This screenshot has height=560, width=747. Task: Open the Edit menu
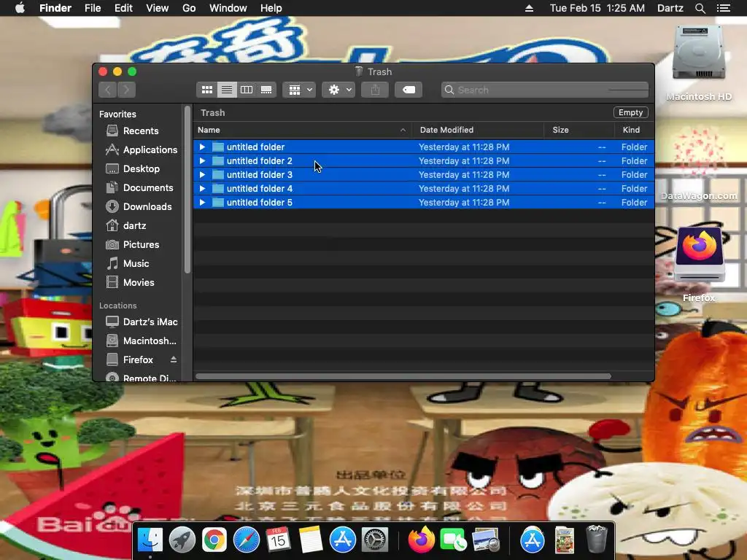click(x=123, y=8)
